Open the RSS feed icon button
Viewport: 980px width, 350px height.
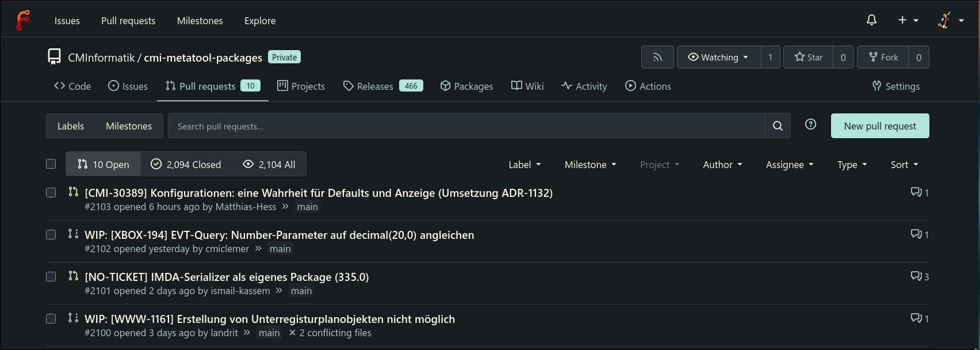[657, 57]
